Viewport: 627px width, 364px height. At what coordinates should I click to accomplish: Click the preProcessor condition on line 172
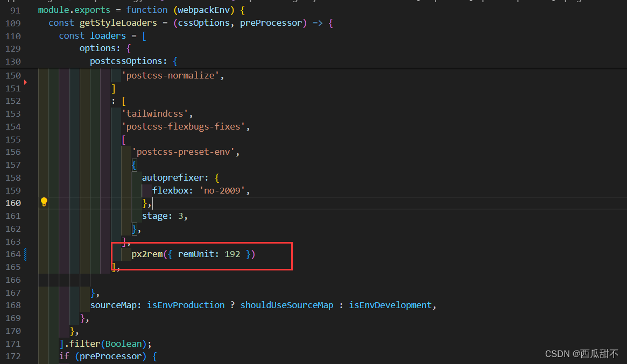[x=110, y=355]
